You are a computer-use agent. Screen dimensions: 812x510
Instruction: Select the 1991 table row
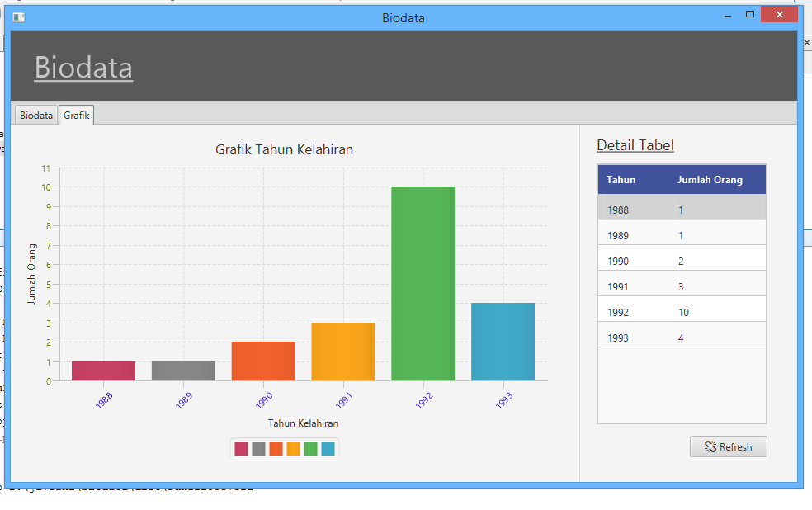pyautogui.click(x=682, y=284)
